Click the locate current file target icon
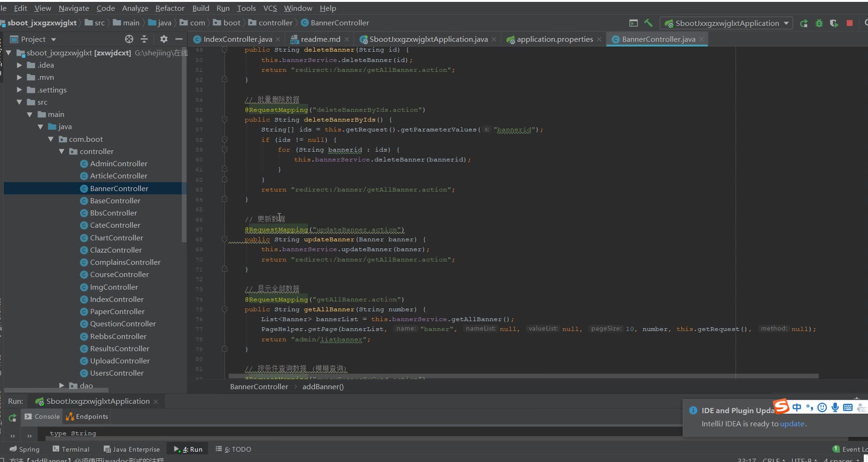This screenshot has height=462, width=868. (x=129, y=39)
